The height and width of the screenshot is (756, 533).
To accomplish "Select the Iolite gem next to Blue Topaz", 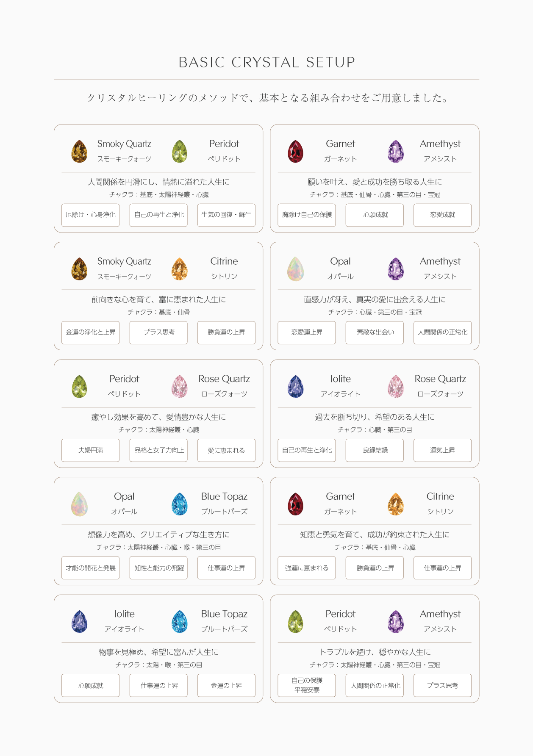I will pyautogui.click(x=79, y=622).
